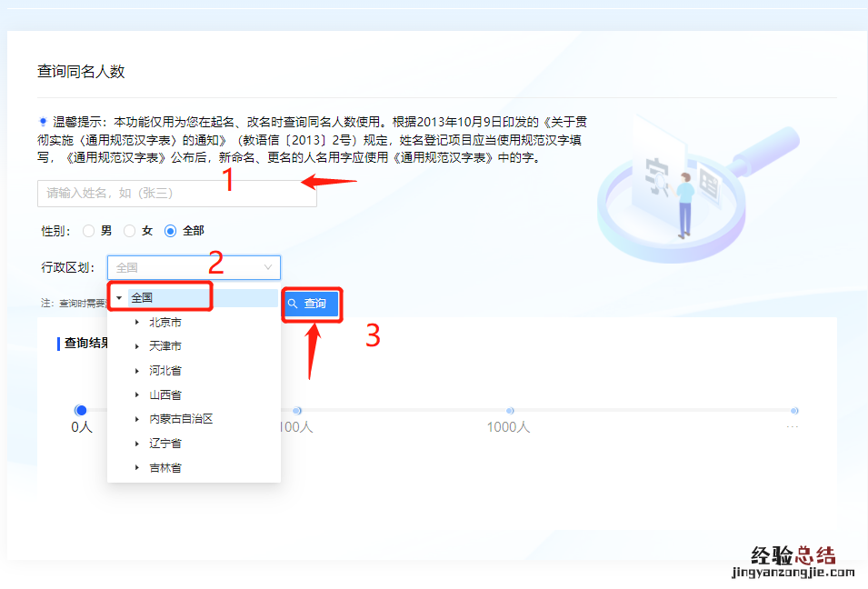Select 吉林省 from the region list
868x589 pixels.
pyautogui.click(x=165, y=468)
